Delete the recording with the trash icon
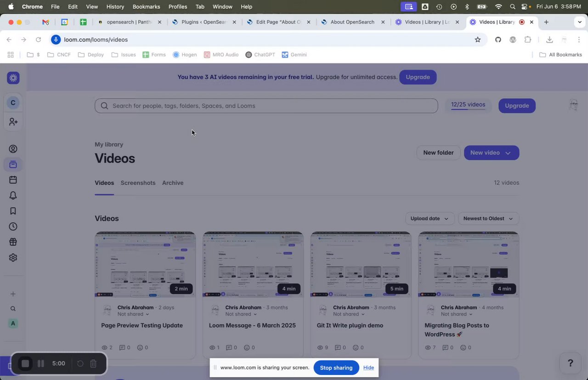Image resolution: width=588 pixels, height=380 pixels. [93, 363]
